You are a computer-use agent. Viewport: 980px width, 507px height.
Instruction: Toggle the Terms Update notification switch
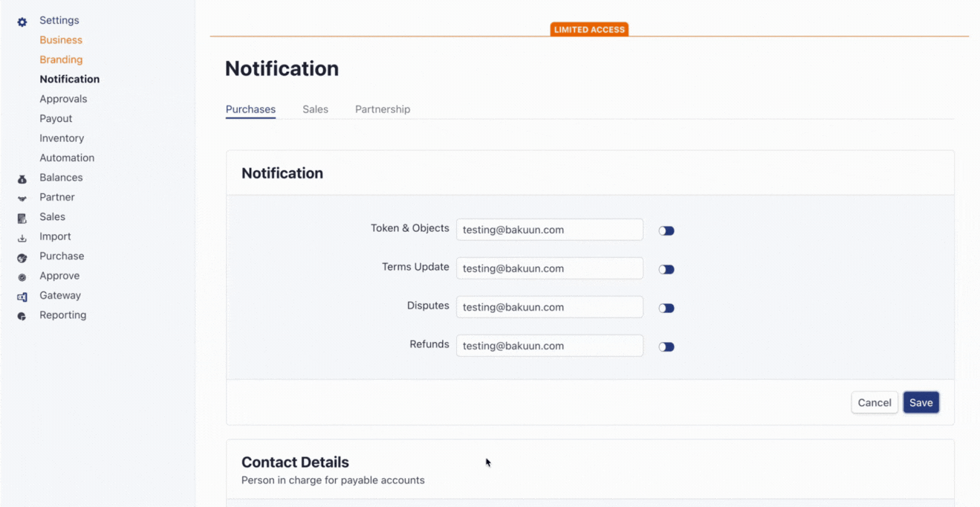[x=666, y=268]
